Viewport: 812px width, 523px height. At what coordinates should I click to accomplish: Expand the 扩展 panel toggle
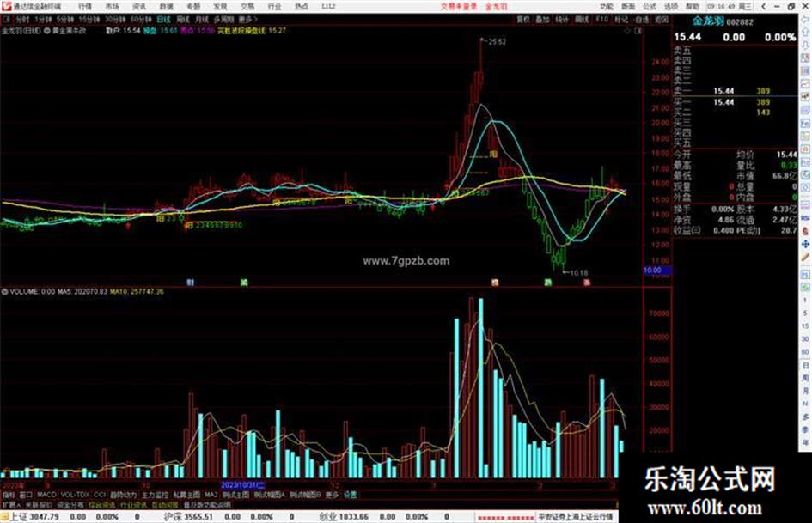point(11,504)
